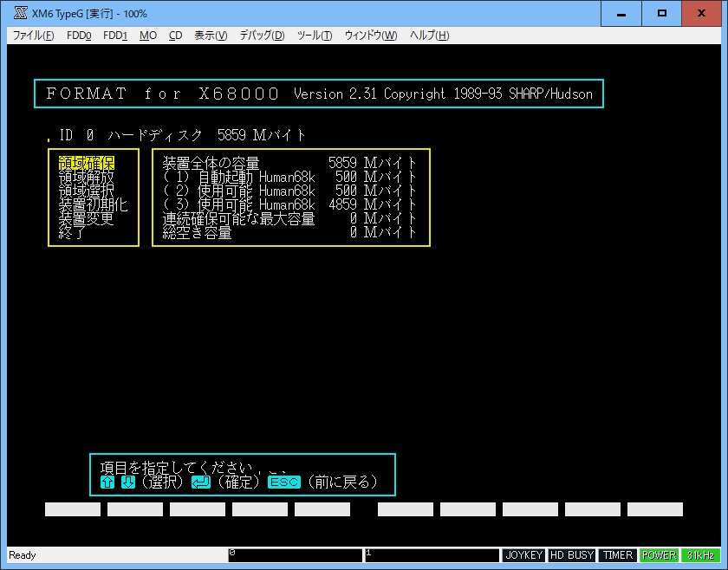Click the ID 0 ハードディスク header text
Image resolution: width=728 pixels, height=570 pixels.
pos(183,135)
